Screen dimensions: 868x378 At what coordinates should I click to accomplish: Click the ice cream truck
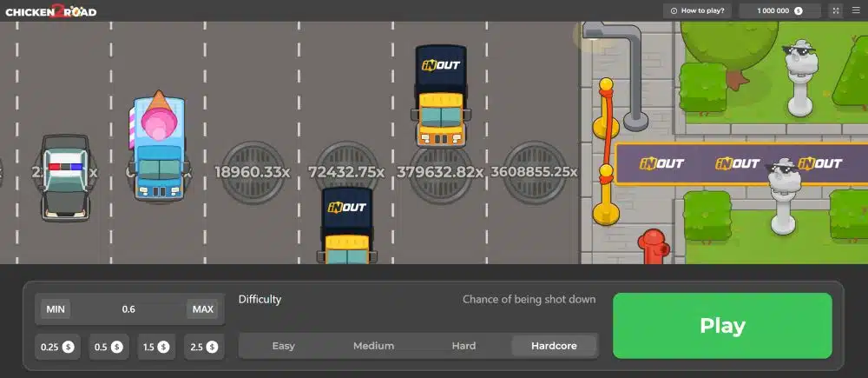click(x=159, y=145)
